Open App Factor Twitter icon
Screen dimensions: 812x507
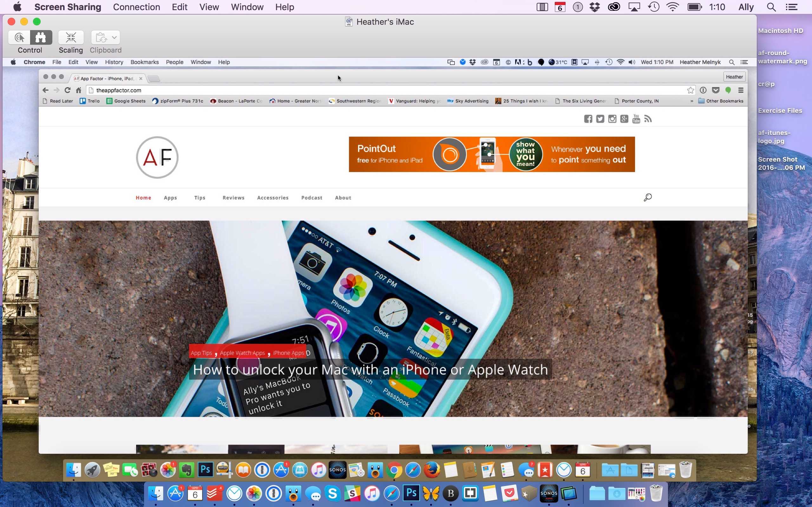600,119
